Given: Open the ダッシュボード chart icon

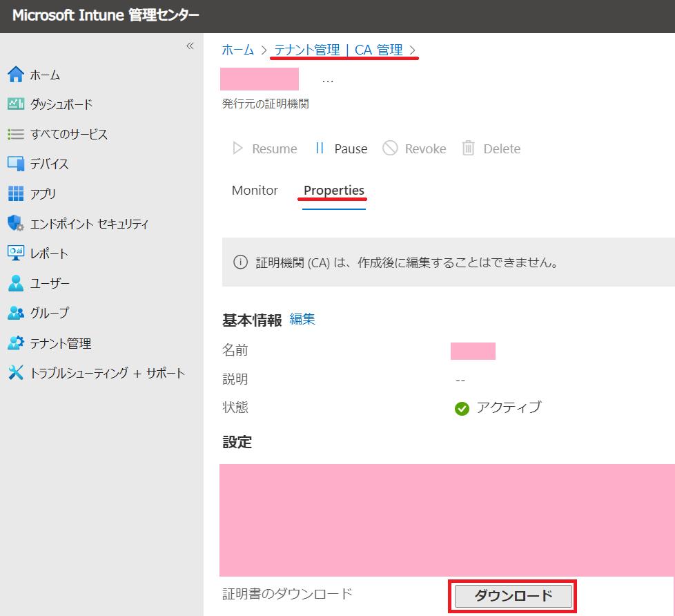Looking at the screenshot, I should click(16, 104).
